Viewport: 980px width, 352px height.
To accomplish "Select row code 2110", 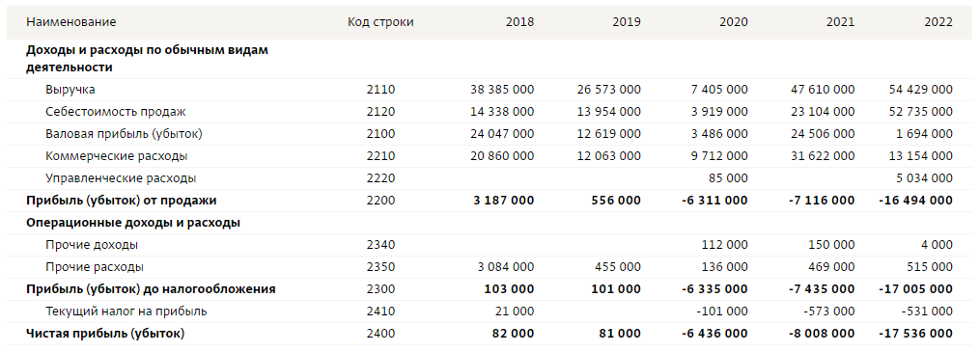I will click(380, 90).
